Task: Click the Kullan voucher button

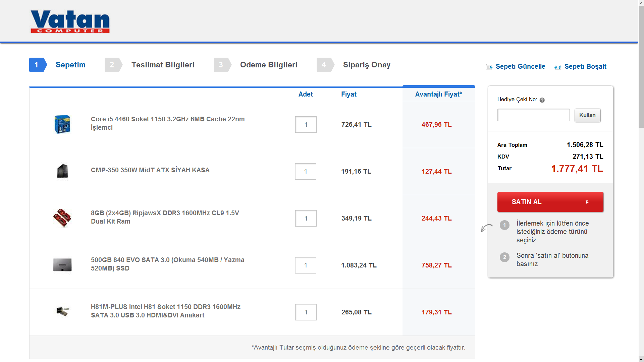Action: coord(587,115)
